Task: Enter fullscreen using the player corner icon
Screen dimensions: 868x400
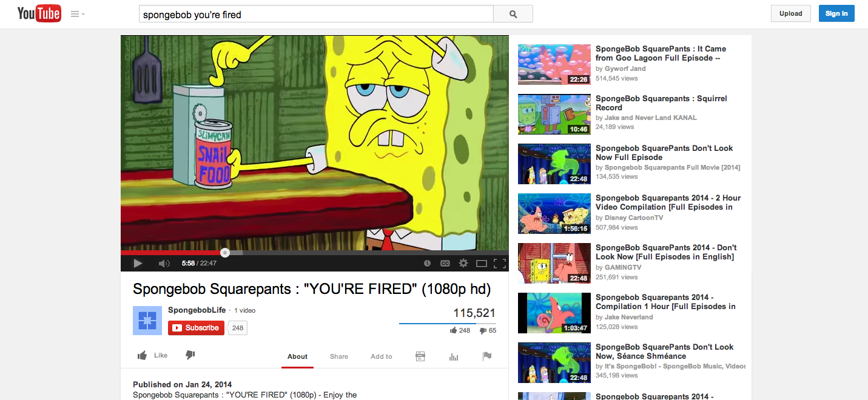Action: (x=500, y=263)
